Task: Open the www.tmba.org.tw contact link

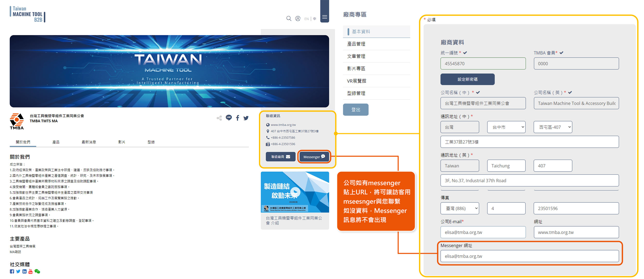Action: 283,125
